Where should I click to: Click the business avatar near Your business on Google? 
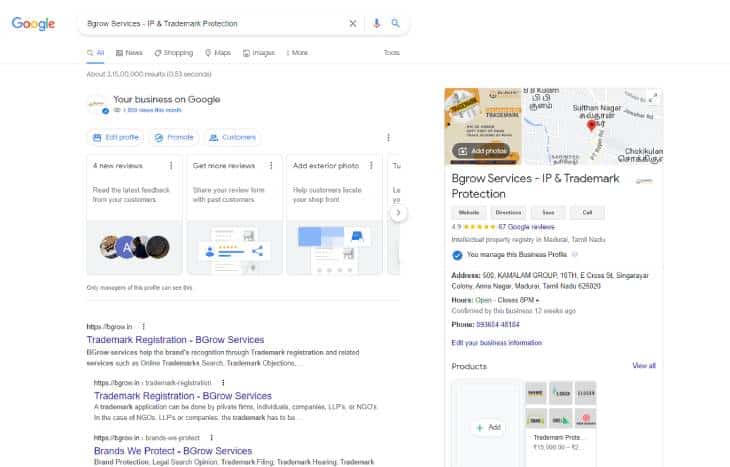(x=96, y=104)
